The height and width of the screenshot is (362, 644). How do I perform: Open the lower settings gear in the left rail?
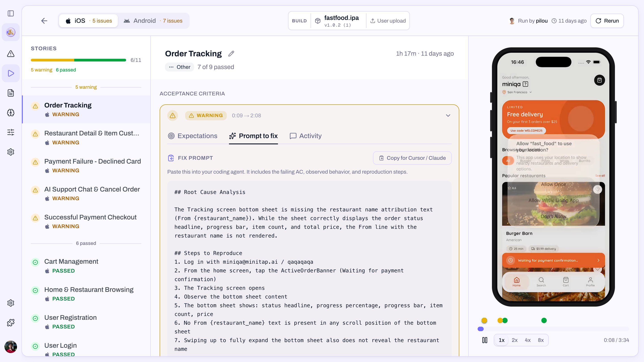11,303
